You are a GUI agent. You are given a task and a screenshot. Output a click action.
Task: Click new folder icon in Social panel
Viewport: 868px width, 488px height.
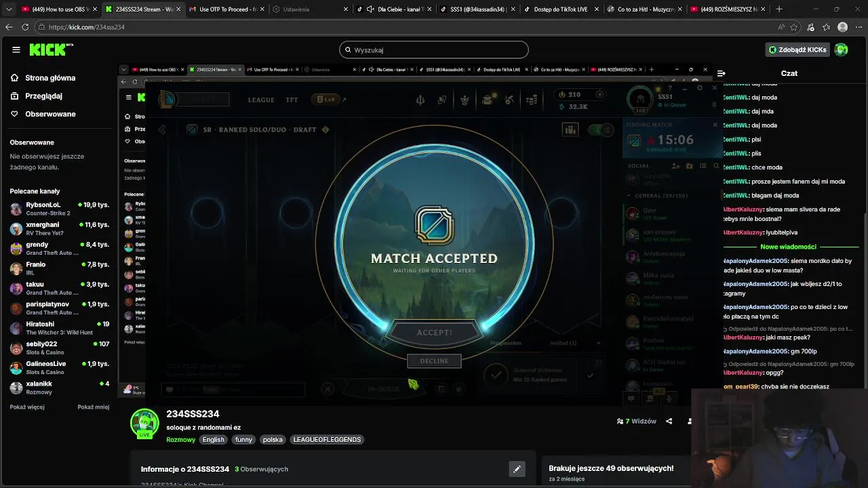click(x=689, y=165)
